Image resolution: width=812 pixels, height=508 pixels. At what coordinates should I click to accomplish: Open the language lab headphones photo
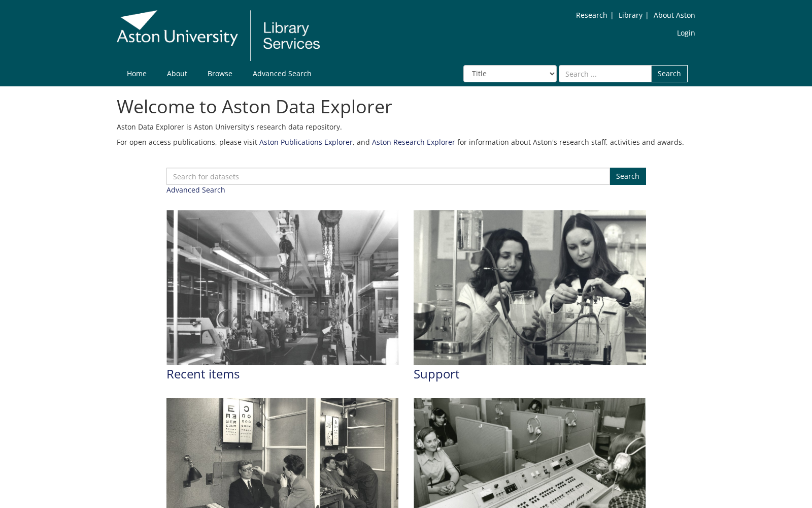click(530, 453)
